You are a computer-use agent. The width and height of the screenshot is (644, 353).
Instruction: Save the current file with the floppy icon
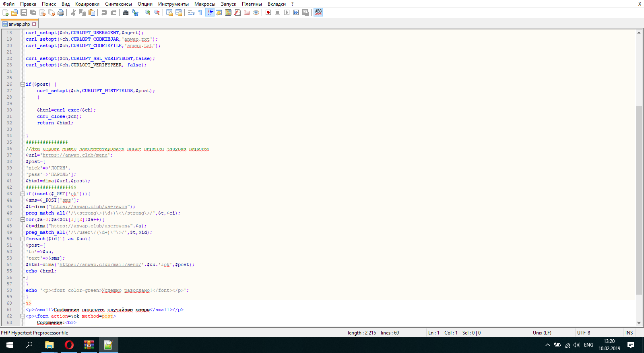click(24, 12)
